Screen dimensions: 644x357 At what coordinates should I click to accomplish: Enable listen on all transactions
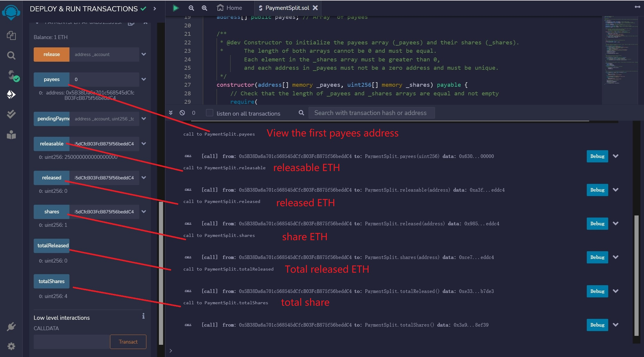pos(210,113)
